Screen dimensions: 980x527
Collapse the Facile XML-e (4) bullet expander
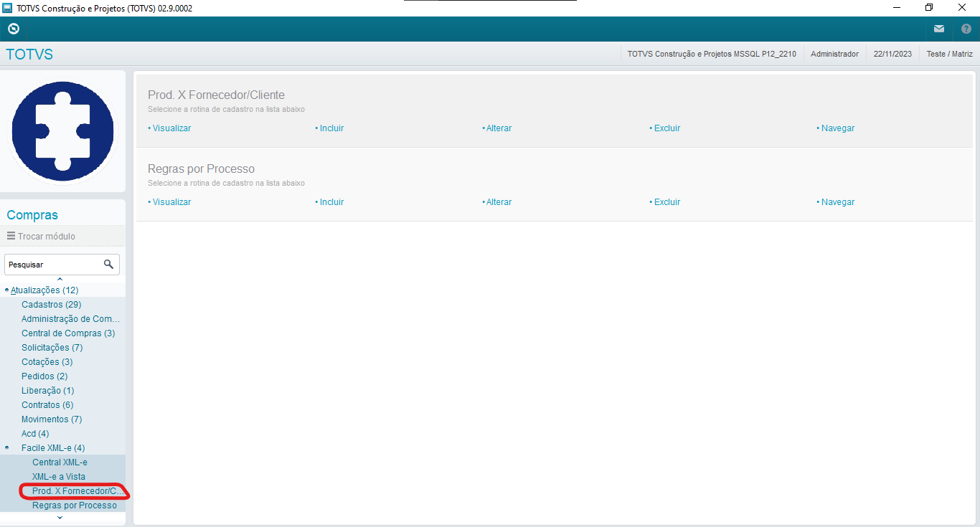tap(7, 447)
